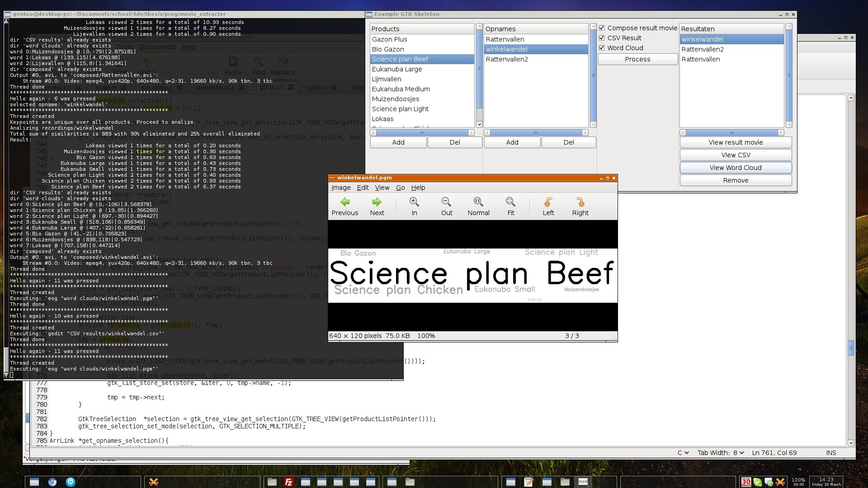
Task: Click the Zoom In magnifier icon
Action: (414, 202)
